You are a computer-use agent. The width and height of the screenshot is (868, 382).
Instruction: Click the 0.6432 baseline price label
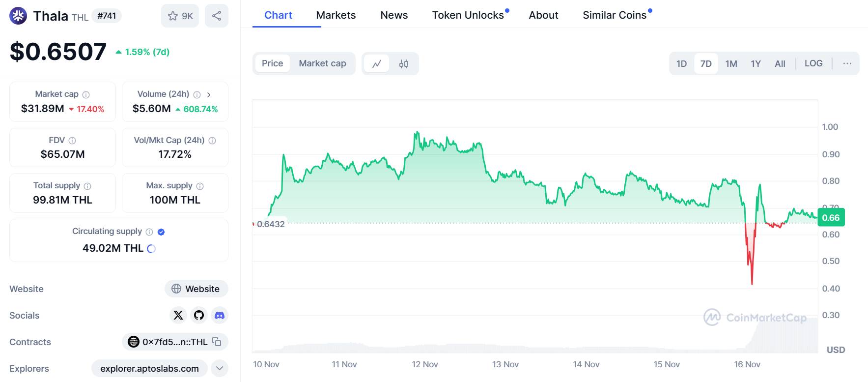click(x=271, y=224)
